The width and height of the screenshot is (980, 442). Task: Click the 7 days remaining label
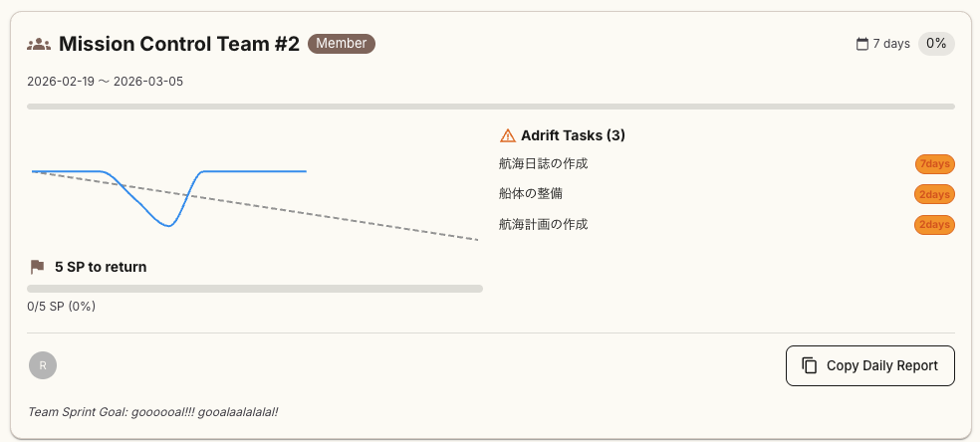[891, 44]
